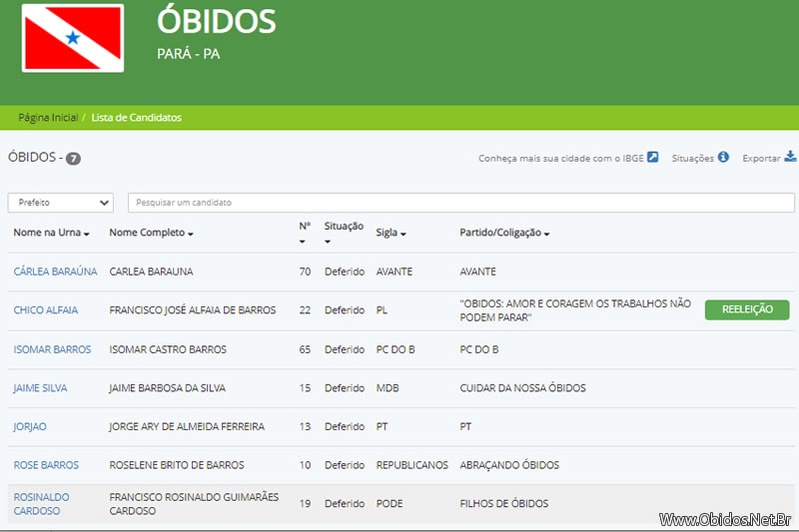799x532 pixels.
Task: Sort by Nº column arrow
Action: click(x=303, y=242)
